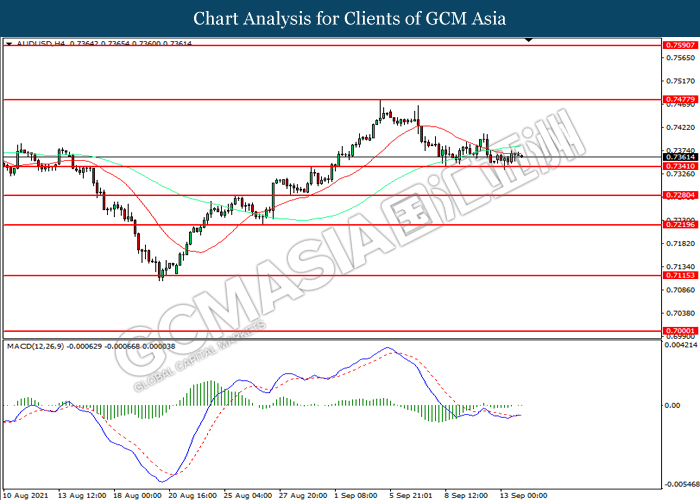Click the 0.71153 support price label
Screen dimensions: 700x500
pyautogui.click(x=680, y=275)
